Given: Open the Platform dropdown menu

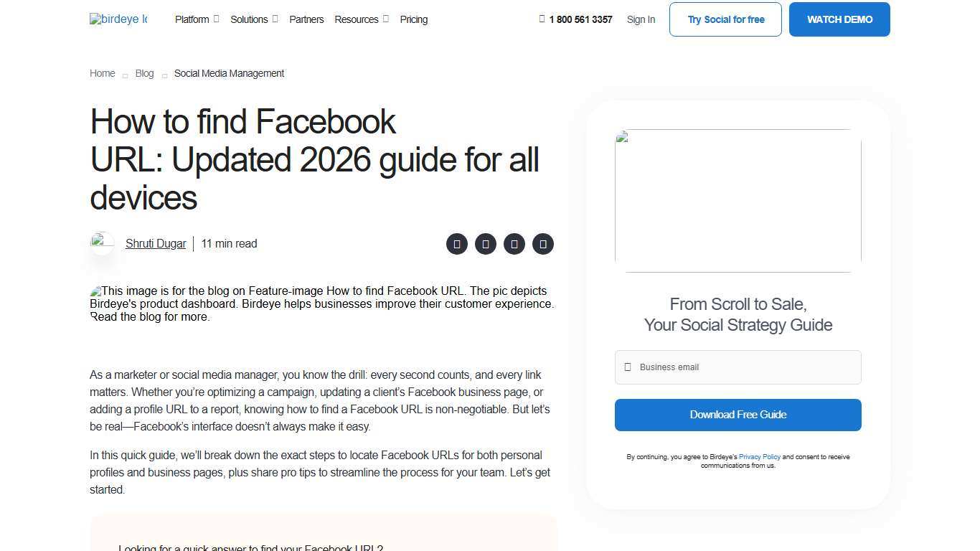Looking at the screenshot, I should tap(192, 19).
